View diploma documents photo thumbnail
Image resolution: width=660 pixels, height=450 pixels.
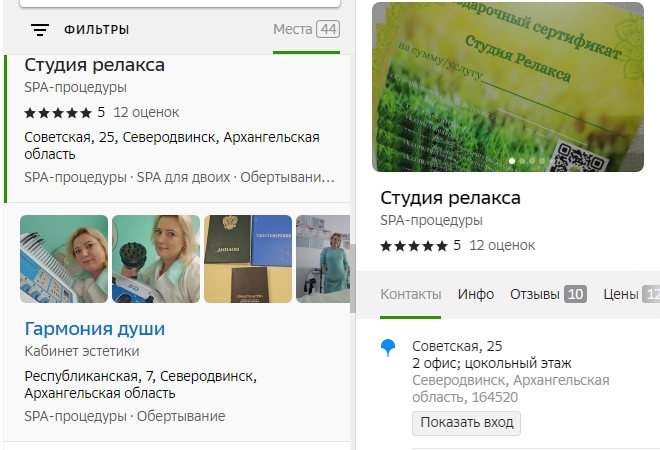pyautogui.click(x=248, y=259)
